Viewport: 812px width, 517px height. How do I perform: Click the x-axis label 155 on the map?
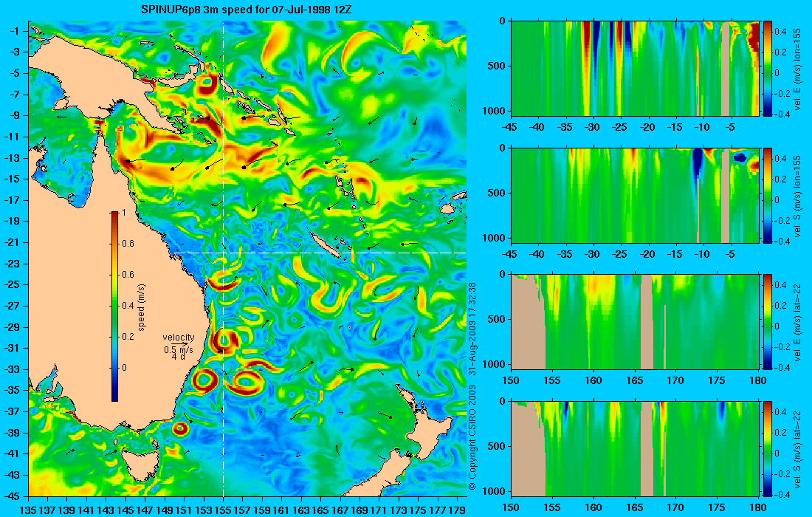coord(223,510)
